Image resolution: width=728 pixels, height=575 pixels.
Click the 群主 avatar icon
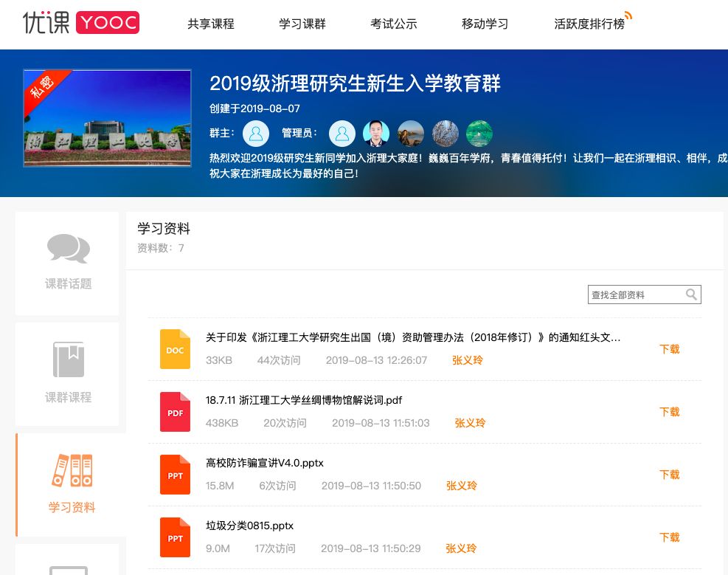click(x=256, y=134)
